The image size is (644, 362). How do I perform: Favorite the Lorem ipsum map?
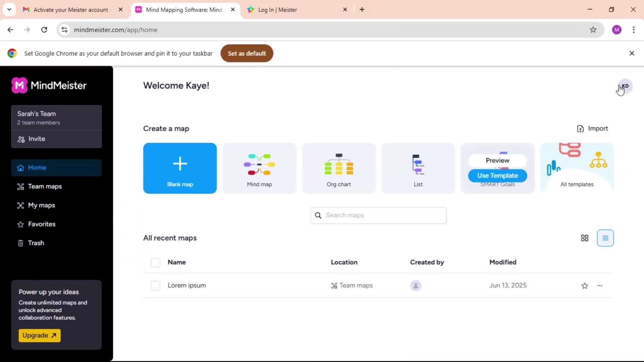[585, 286]
